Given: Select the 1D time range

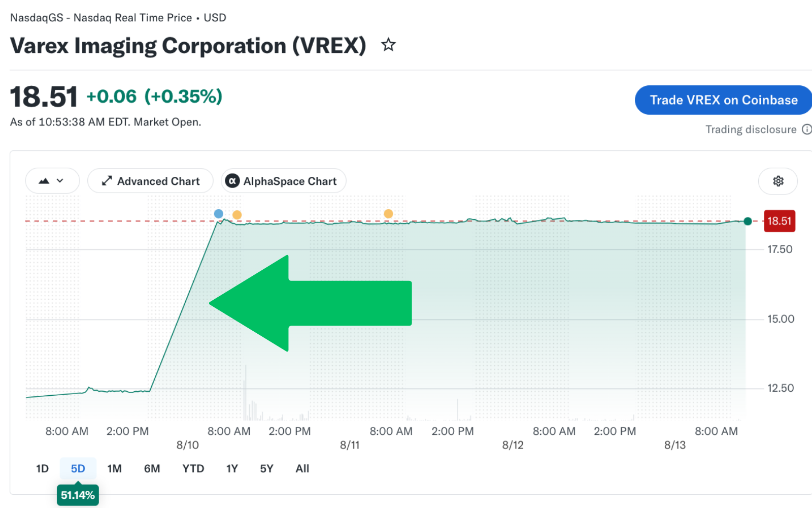Looking at the screenshot, I should [x=42, y=468].
